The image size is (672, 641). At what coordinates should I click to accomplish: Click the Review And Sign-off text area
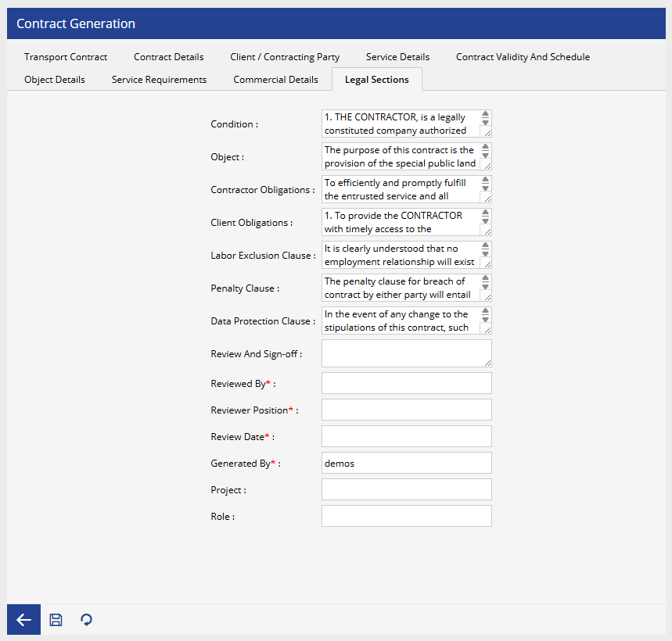406,353
